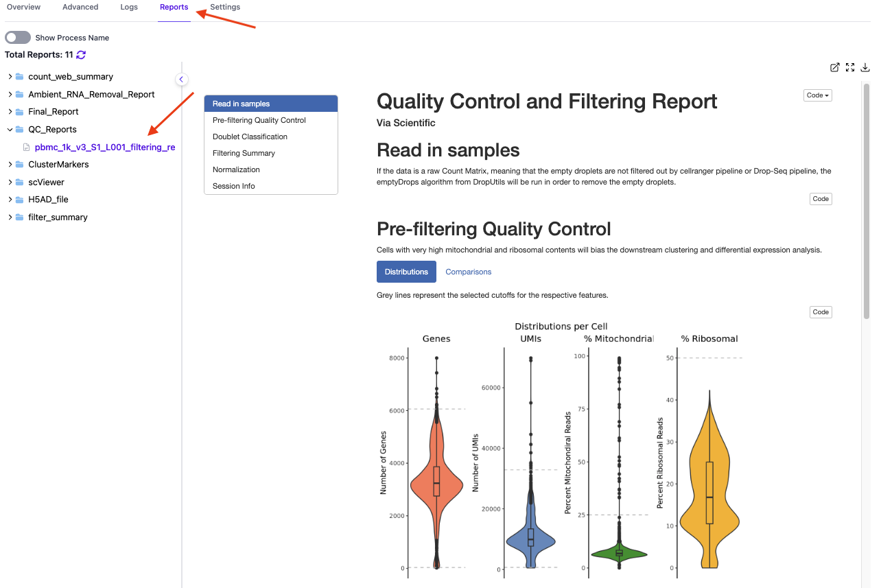Switch to the Overview tab
The width and height of the screenshot is (881, 588).
point(24,7)
